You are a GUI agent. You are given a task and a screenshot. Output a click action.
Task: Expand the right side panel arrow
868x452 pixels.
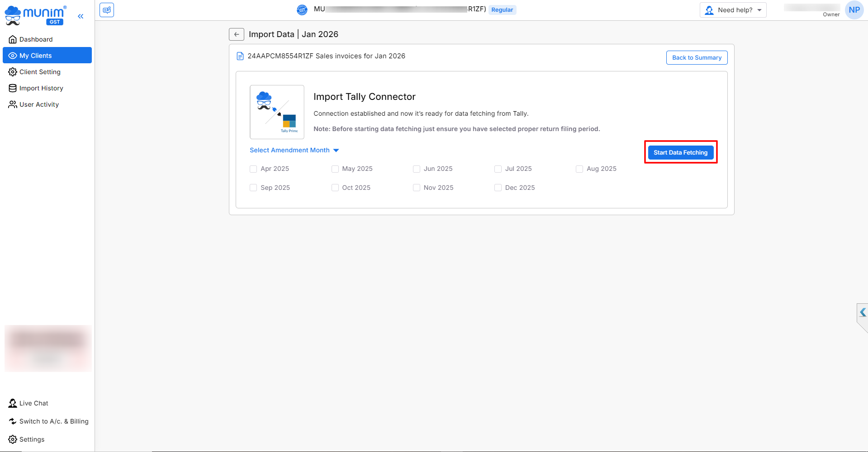pos(863,312)
